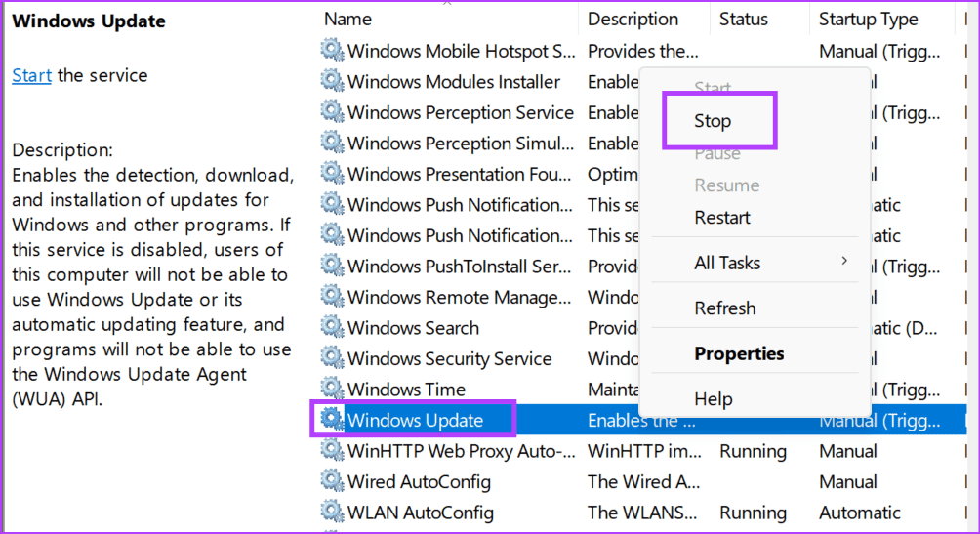The height and width of the screenshot is (534, 980).
Task: Click the Start the service link
Action: [31, 75]
